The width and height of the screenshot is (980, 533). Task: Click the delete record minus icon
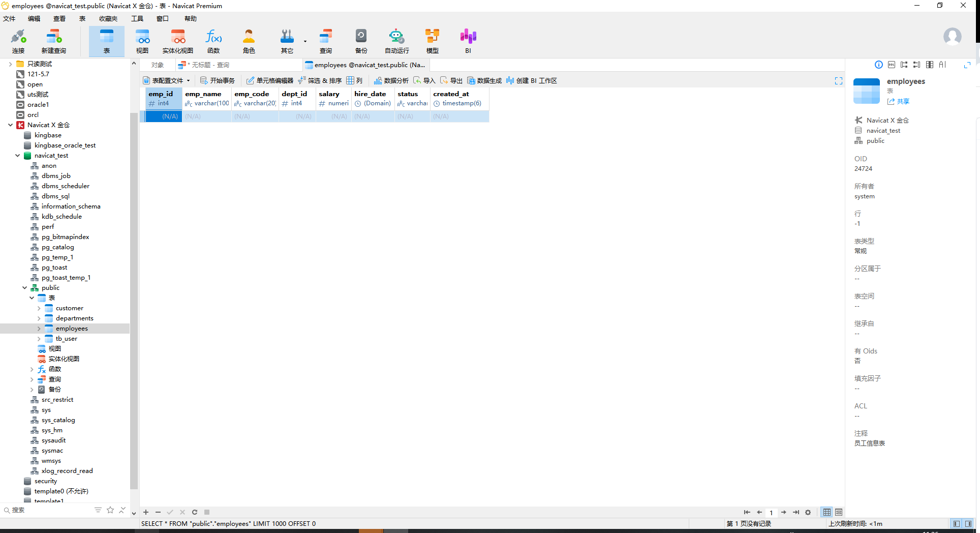158,512
